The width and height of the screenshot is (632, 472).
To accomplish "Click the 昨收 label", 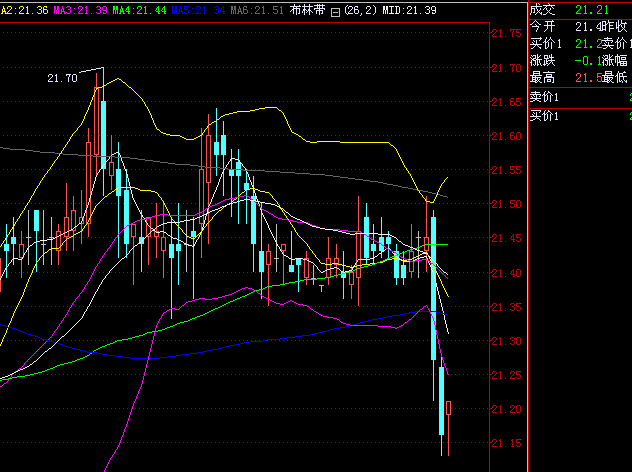I will [615, 27].
